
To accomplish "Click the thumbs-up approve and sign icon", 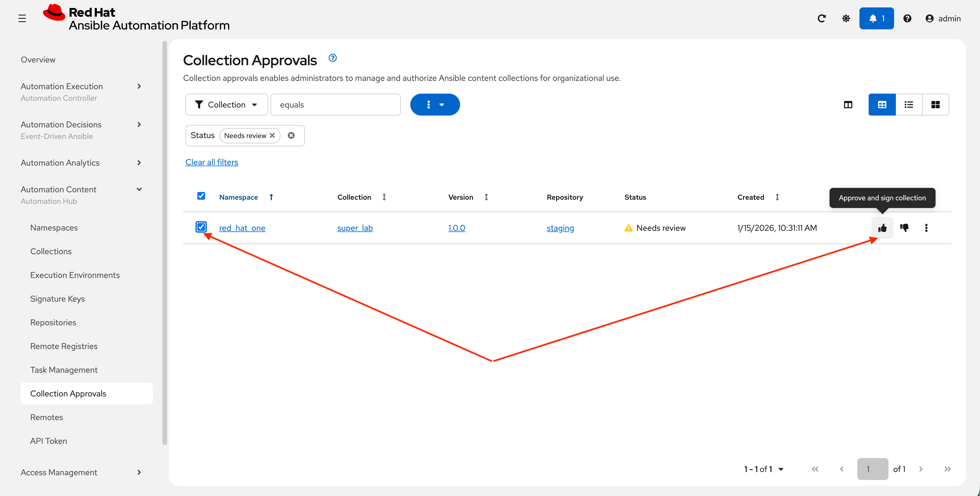I will [x=882, y=228].
